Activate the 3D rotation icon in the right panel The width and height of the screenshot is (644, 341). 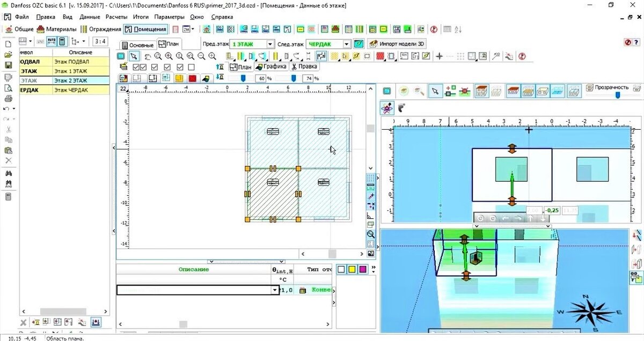click(387, 108)
